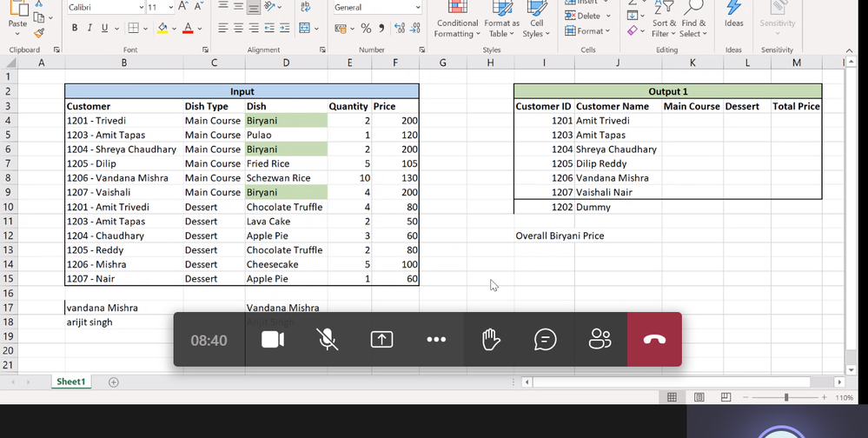Unmute microphone in call toolbar
The width and height of the screenshot is (868, 438).
328,340
